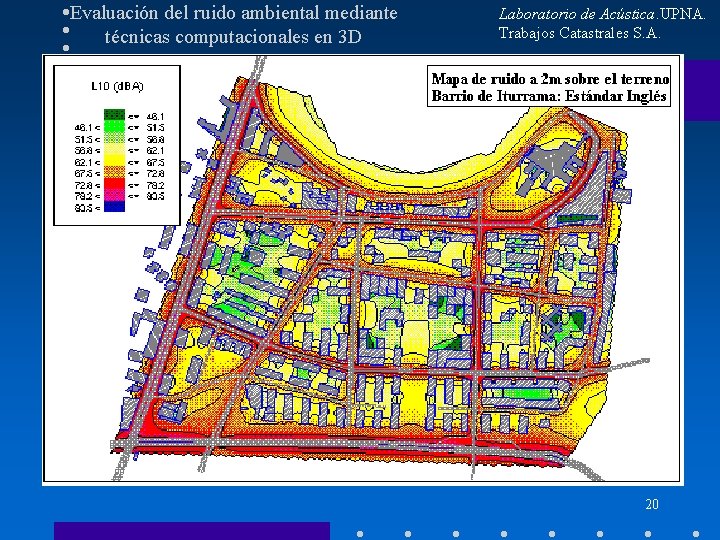This screenshot has height=540, width=720.
Task: Click the solid yellow legend swatch
Action: (x=114, y=160)
